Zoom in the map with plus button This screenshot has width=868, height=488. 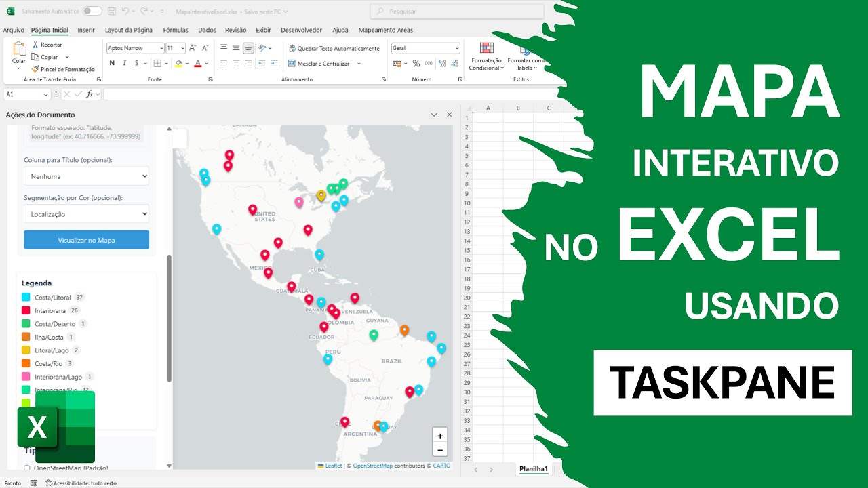[440, 436]
